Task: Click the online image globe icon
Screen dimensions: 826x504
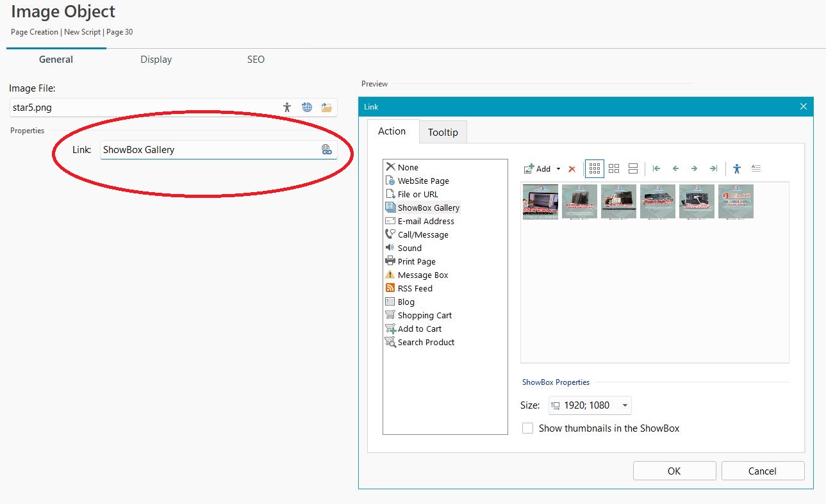Action: 307,108
